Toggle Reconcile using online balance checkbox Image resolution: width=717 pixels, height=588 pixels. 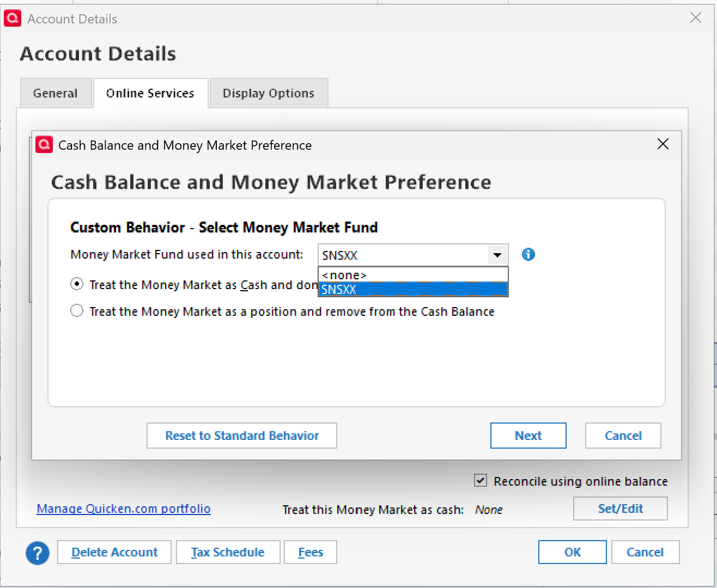pyautogui.click(x=481, y=481)
